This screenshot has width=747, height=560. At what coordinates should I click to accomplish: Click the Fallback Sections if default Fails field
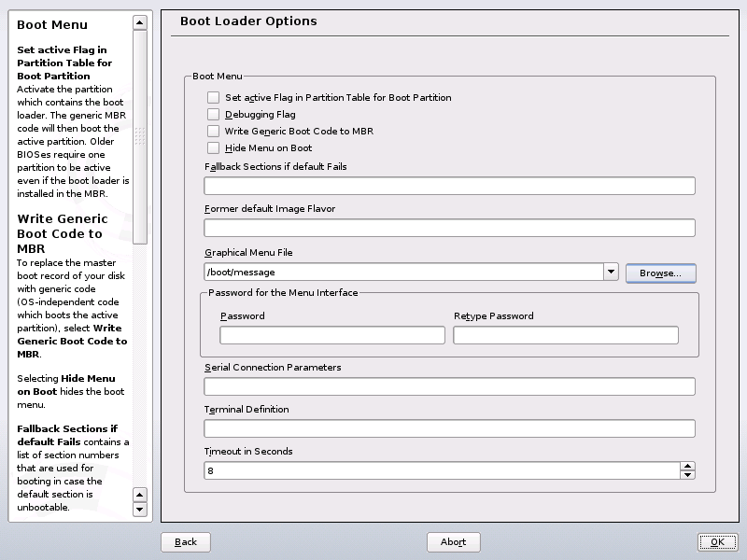tap(449, 186)
